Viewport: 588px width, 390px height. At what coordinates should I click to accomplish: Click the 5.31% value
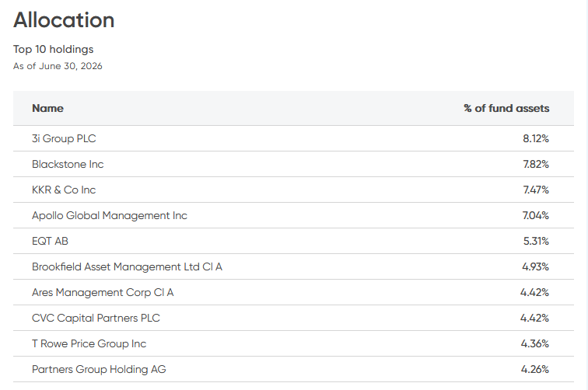point(536,241)
